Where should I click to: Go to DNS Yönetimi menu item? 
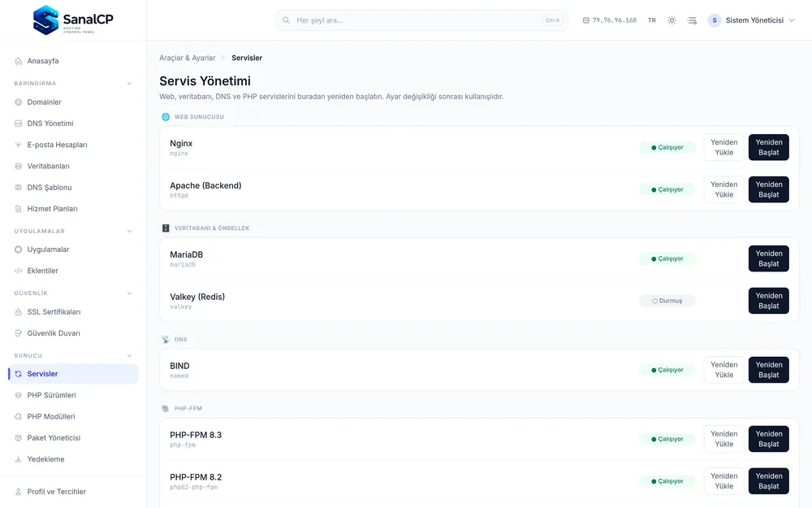(74, 124)
